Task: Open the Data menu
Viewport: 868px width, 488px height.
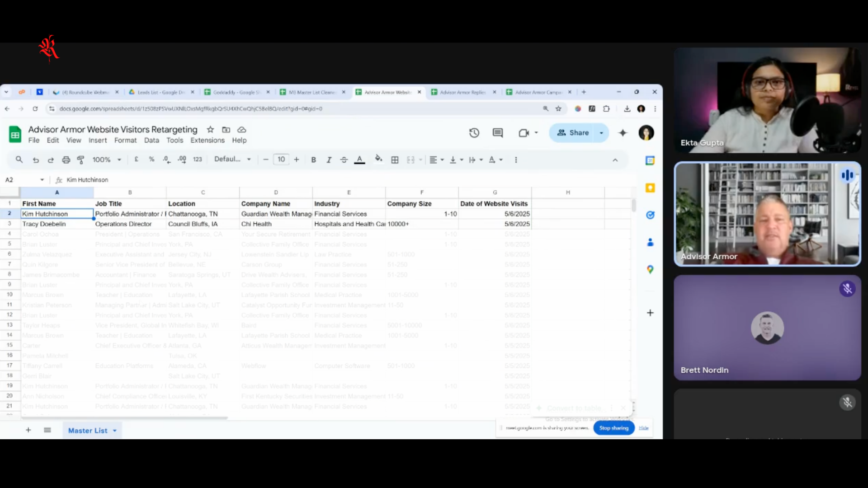Action: pyautogui.click(x=151, y=141)
